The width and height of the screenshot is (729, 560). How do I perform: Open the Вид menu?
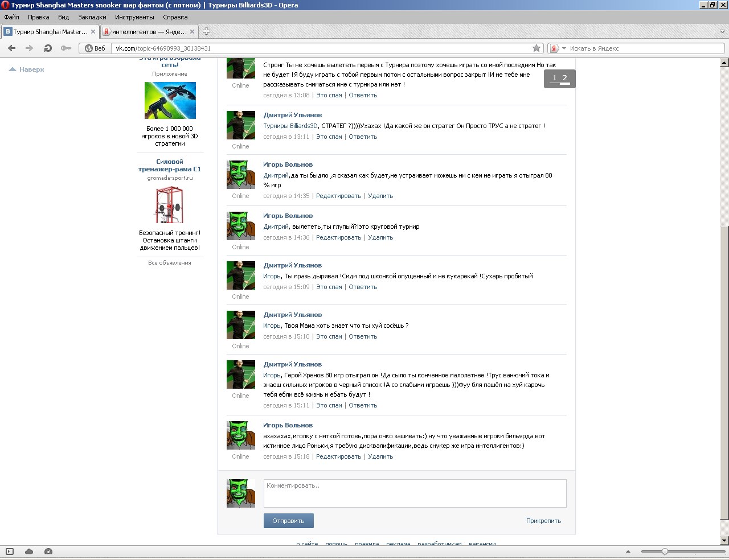[x=63, y=17]
